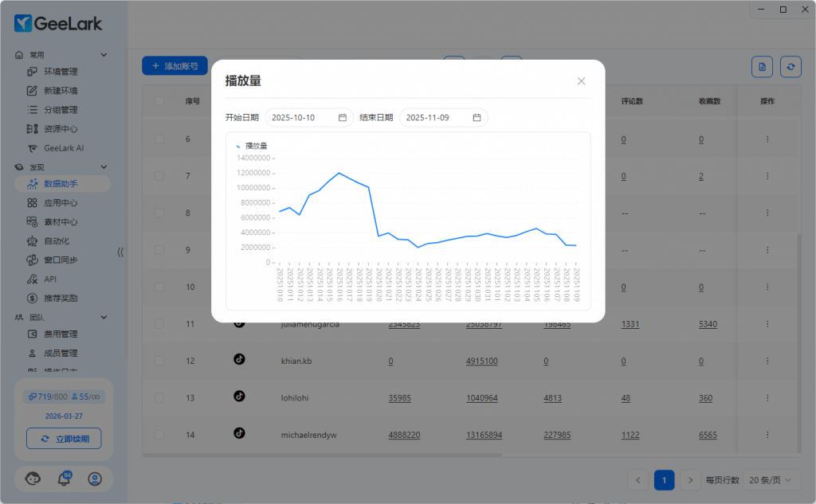The image size is (816, 504).
Task: Open row 14 three-dot actions menu
Action: point(767,433)
